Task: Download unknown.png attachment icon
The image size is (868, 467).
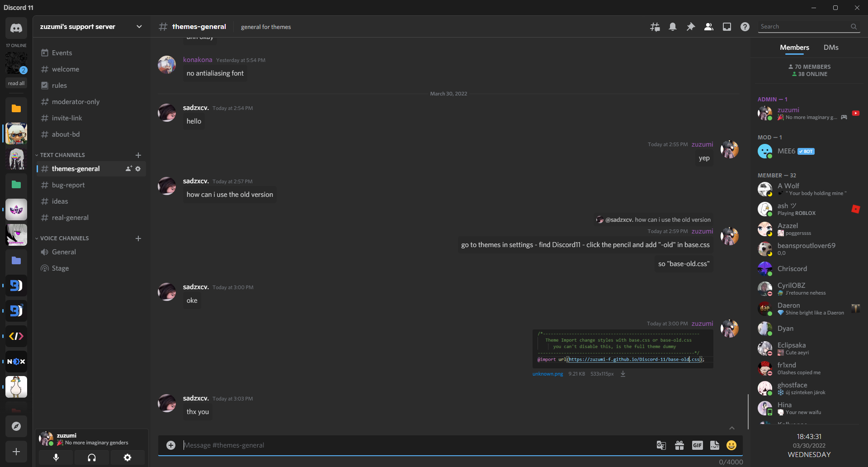Action: click(623, 374)
